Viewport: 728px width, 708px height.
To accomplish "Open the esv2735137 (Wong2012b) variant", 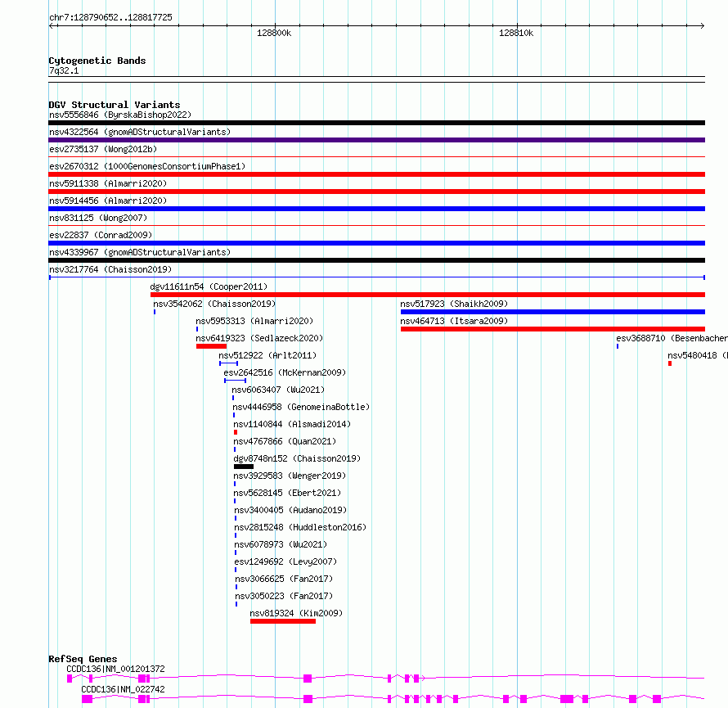I will point(103,149).
